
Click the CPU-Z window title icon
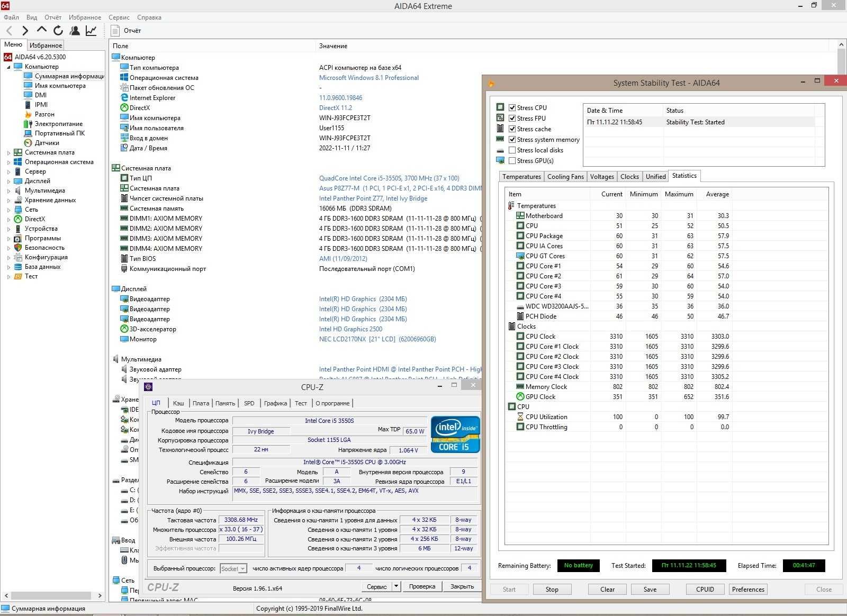point(148,387)
